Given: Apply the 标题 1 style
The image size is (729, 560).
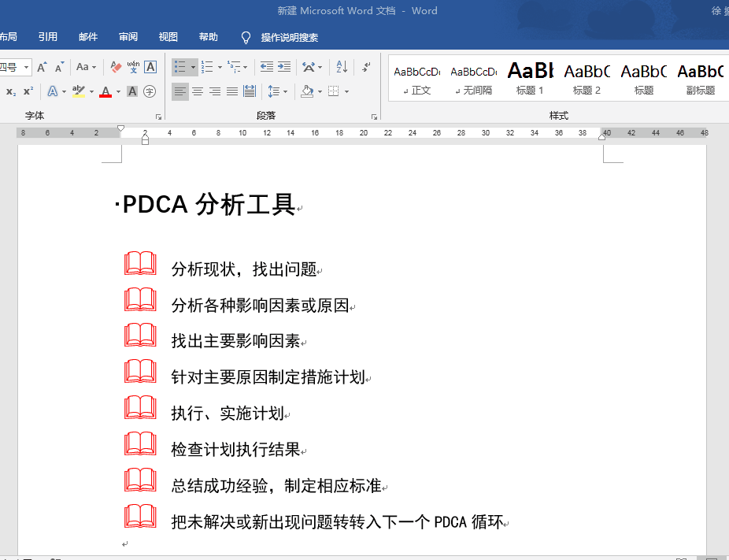Looking at the screenshot, I should tap(530, 78).
